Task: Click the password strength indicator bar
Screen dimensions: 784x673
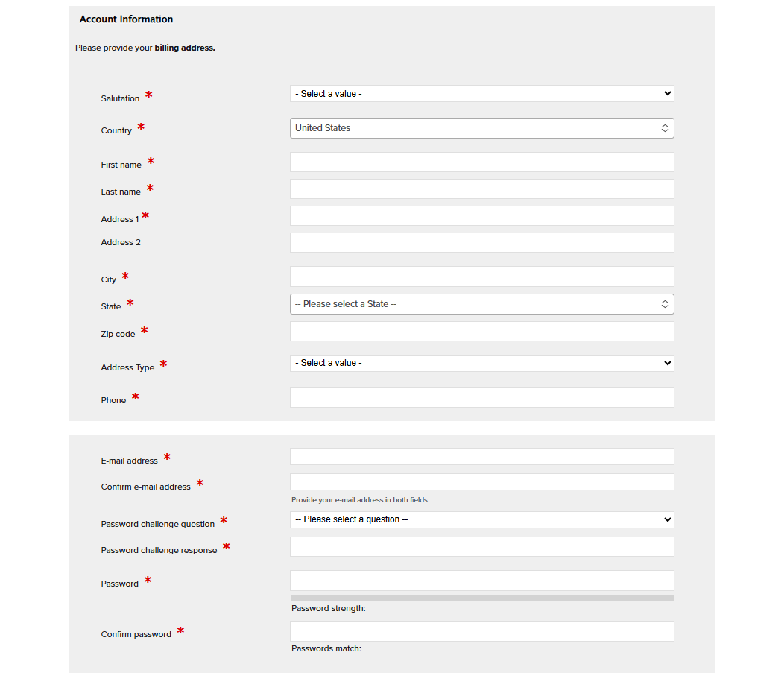Action: [481, 598]
